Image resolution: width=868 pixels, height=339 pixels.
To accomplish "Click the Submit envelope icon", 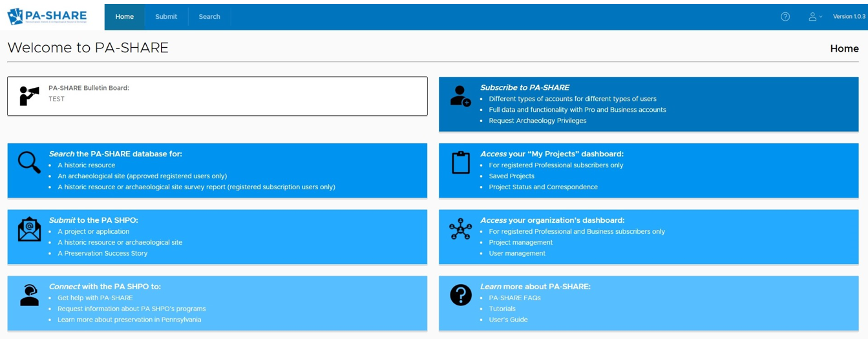I will tap(29, 229).
